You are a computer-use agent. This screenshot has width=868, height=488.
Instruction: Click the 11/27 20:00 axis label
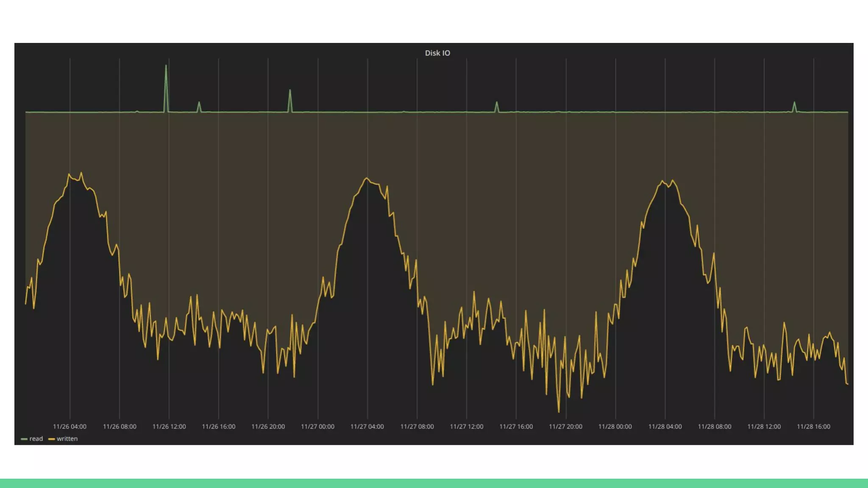565,427
